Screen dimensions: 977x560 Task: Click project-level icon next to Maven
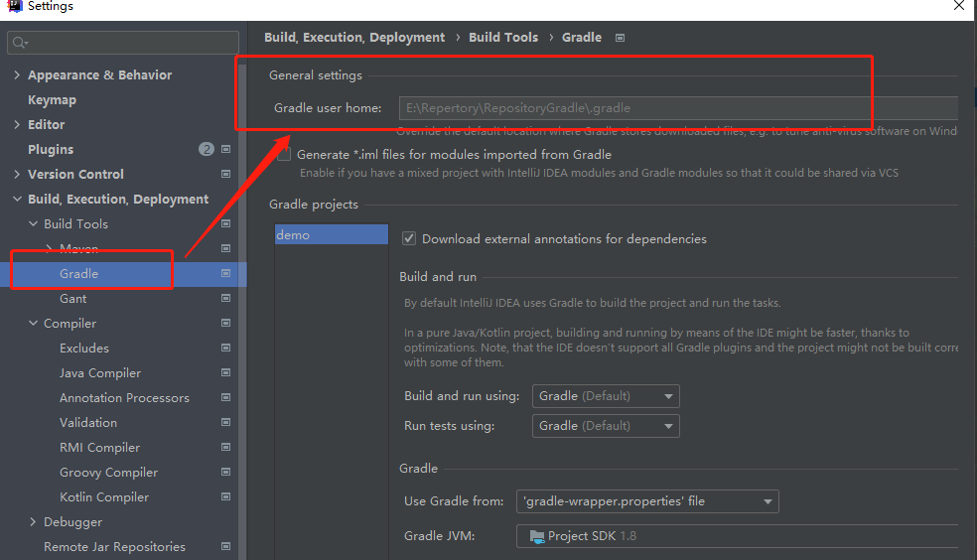coord(225,248)
